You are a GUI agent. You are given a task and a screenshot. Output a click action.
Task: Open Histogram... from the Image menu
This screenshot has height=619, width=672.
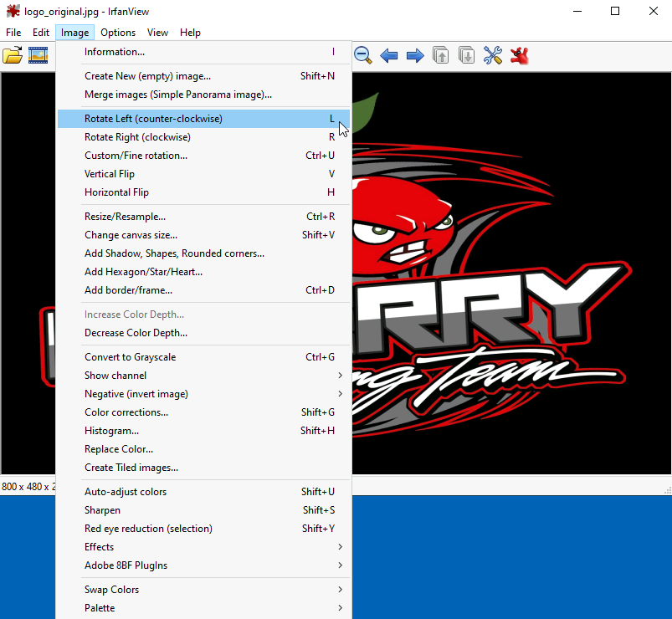point(203,431)
